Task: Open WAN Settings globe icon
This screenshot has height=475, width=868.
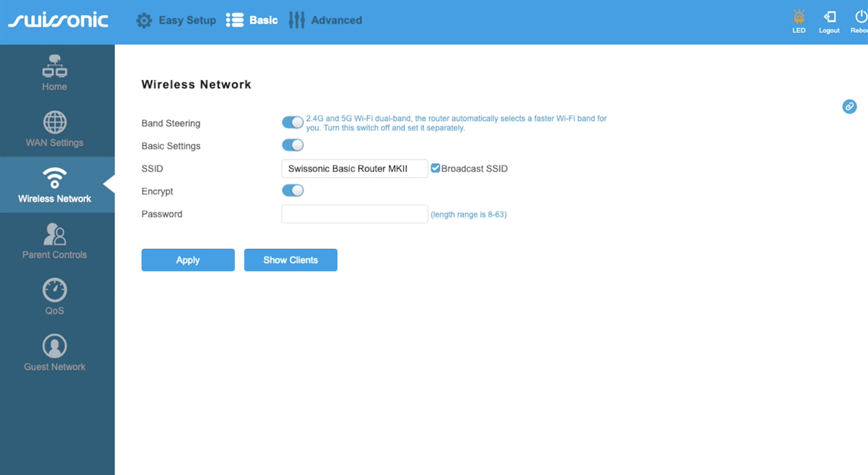Action: pyautogui.click(x=54, y=123)
